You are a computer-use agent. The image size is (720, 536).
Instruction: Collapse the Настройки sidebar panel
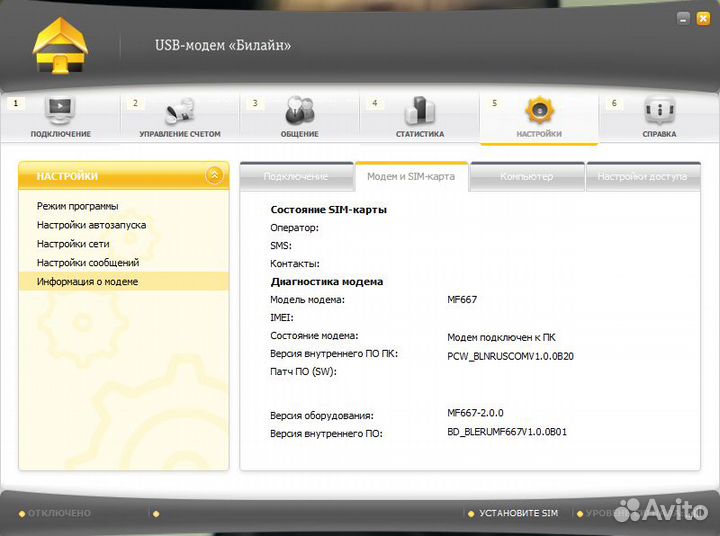pos(214,175)
